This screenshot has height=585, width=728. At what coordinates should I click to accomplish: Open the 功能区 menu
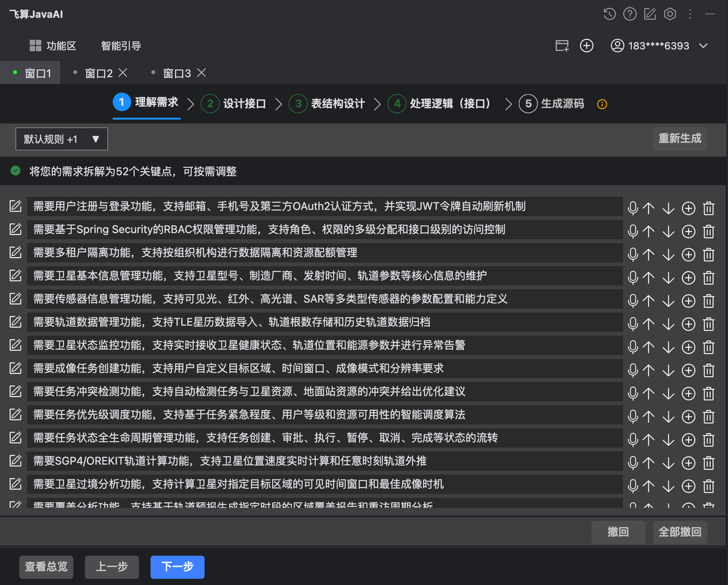click(53, 46)
